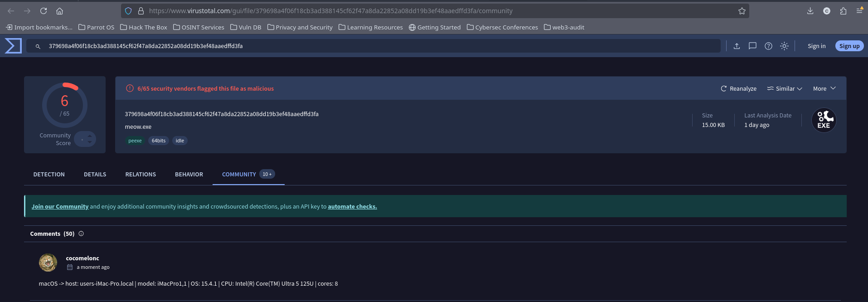Toggle light theme with sun icon
Screen dimensions: 868x302
click(x=784, y=46)
